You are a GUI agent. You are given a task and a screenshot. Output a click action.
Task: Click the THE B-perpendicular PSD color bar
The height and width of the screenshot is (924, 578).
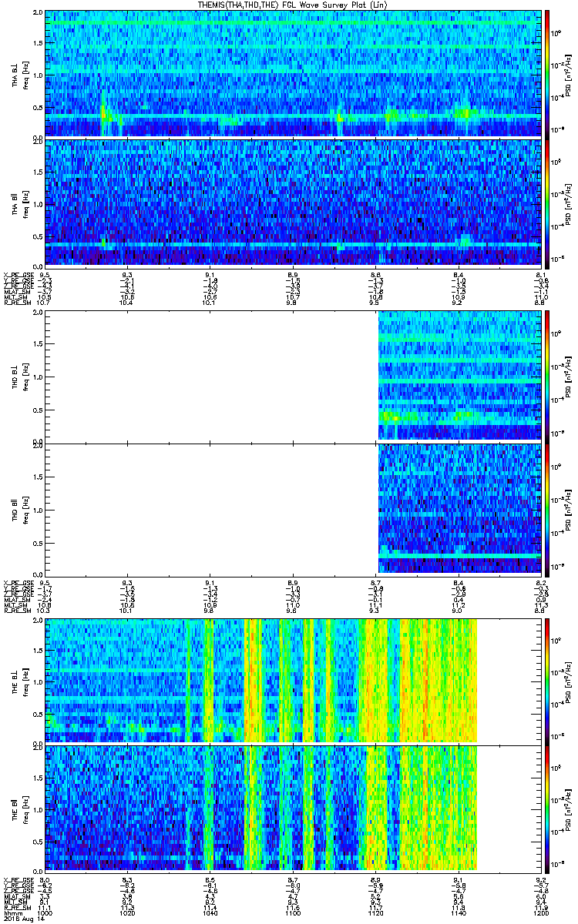(x=548, y=681)
